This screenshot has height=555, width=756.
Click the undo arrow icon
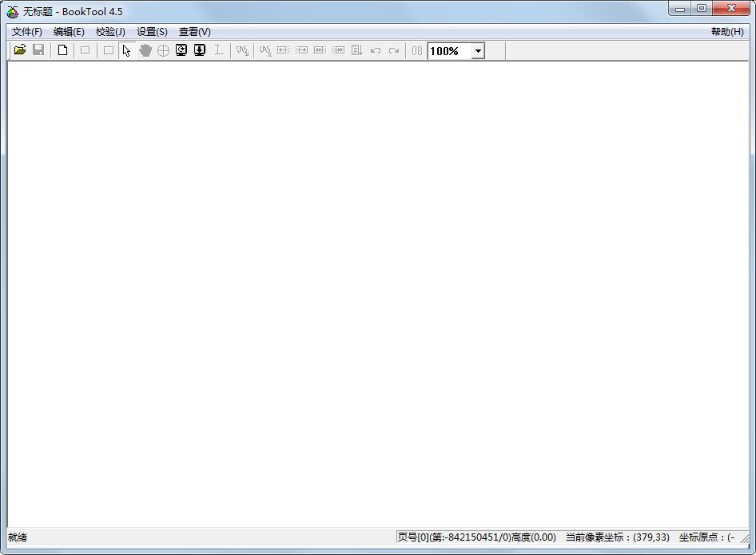click(375, 50)
